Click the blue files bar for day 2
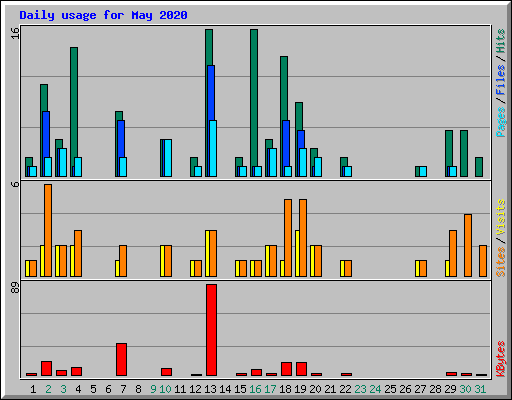Screen dimensions: 512x400 [x=46, y=134]
